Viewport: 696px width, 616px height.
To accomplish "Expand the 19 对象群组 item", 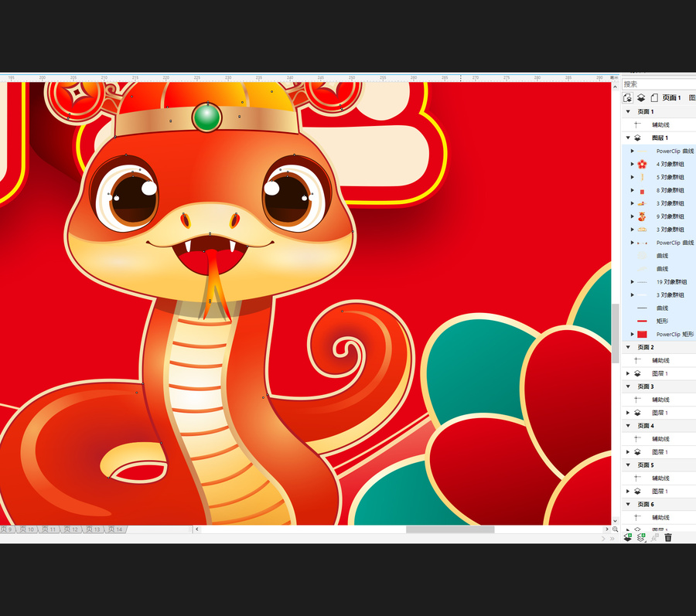I will [x=632, y=282].
